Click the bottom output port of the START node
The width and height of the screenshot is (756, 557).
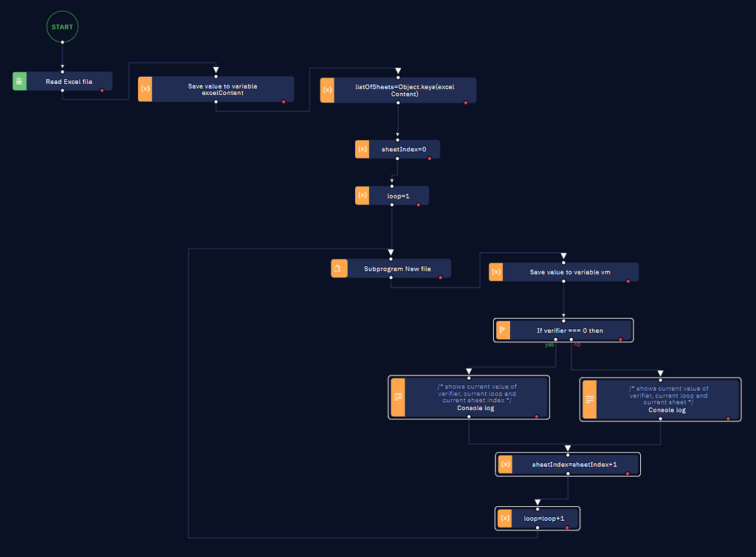click(62, 42)
